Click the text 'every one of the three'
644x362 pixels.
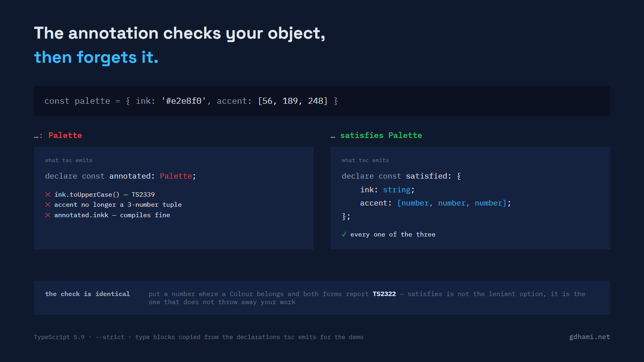[x=393, y=234]
